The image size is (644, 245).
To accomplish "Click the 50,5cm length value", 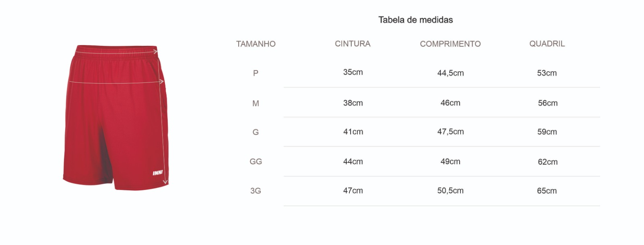I will tap(450, 190).
